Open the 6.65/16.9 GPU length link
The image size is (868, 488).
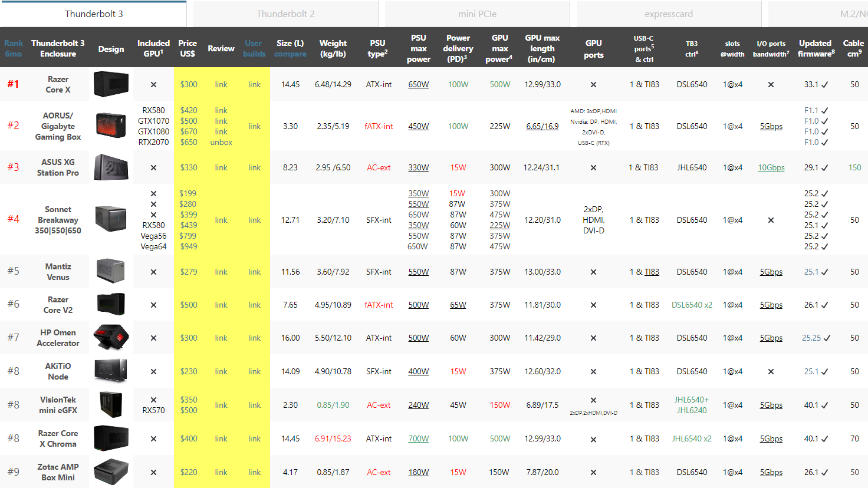point(542,126)
